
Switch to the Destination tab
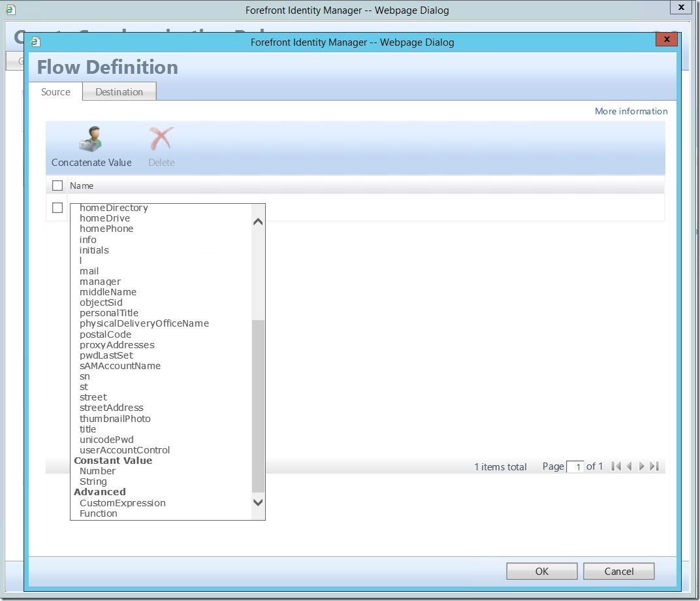click(x=119, y=91)
